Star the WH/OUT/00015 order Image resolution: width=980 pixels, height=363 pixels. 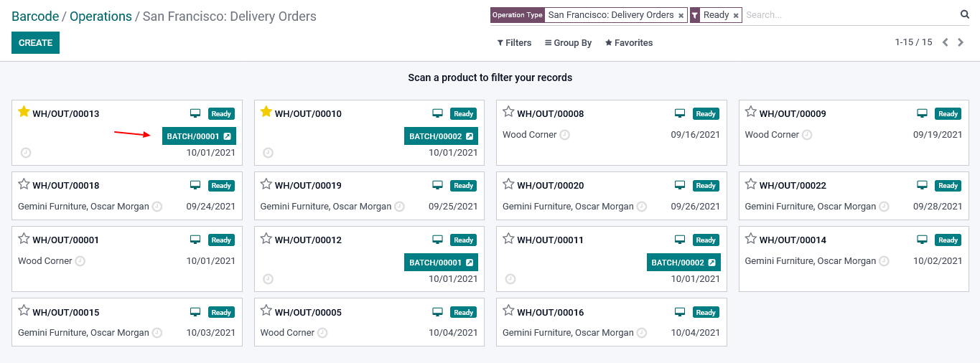tap(24, 311)
